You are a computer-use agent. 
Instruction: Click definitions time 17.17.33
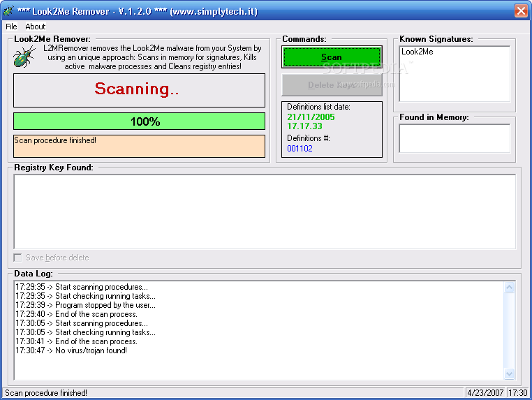pos(304,126)
